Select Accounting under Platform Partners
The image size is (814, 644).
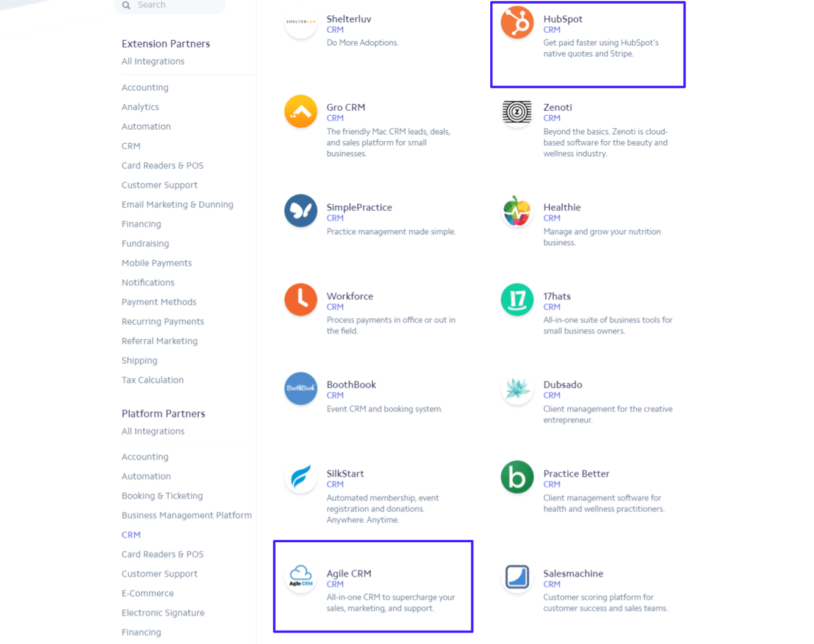click(x=145, y=457)
